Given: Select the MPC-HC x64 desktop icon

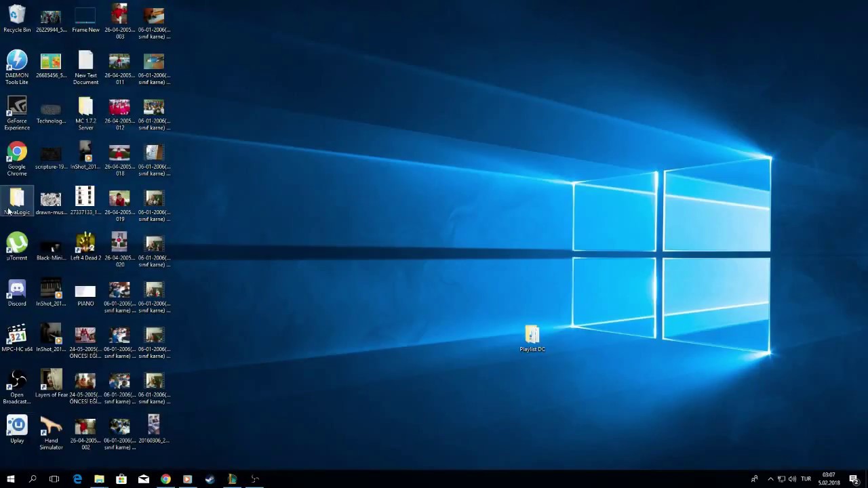Looking at the screenshot, I should click(x=17, y=338).
